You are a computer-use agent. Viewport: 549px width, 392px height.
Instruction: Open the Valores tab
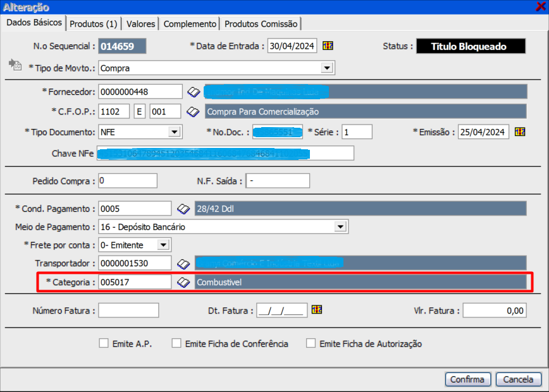(x=140, y=24)
